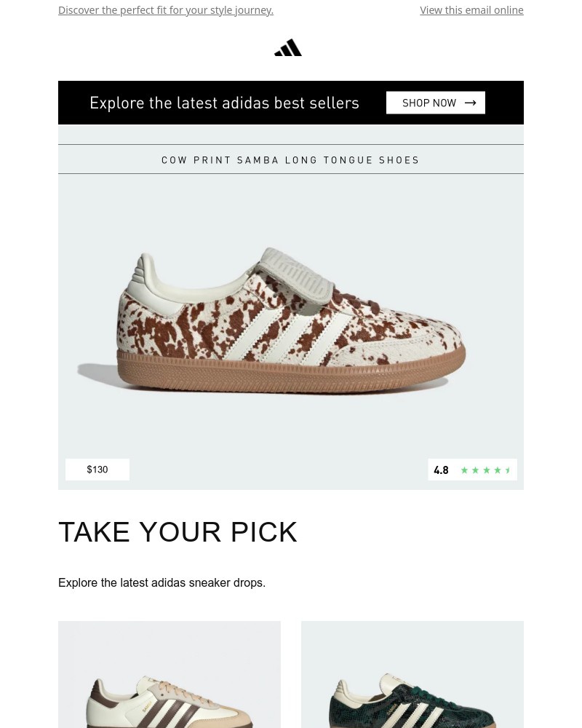Click the half-filled last rating star
This screenshot has height=728, width=582.
[x=508, y=470]
